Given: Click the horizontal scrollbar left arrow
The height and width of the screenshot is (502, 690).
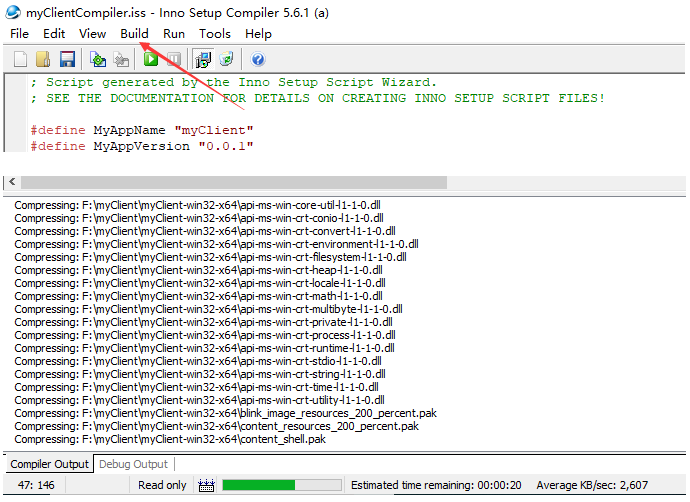Looking at the screenshot, I should (x=12, y=182).
